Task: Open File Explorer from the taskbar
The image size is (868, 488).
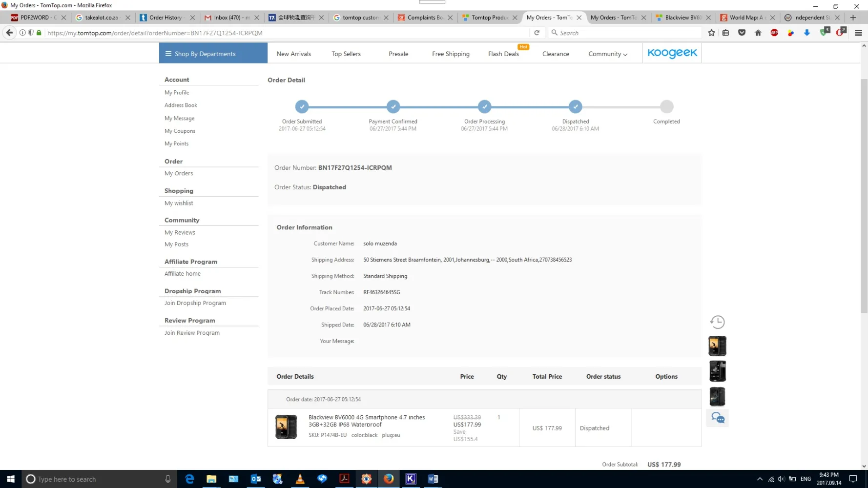Action: tap(211, 479)
